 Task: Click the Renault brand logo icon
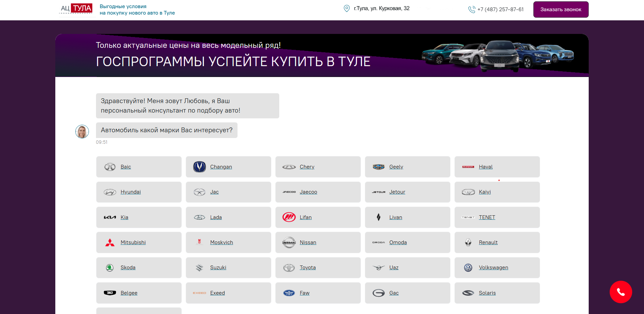tap(468, 242)
